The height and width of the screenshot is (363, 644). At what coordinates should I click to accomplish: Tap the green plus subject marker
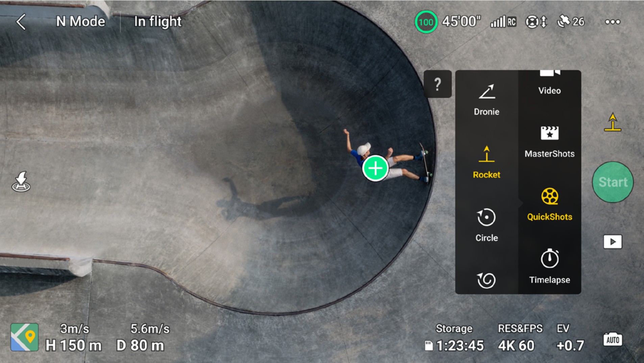[375, 168]
